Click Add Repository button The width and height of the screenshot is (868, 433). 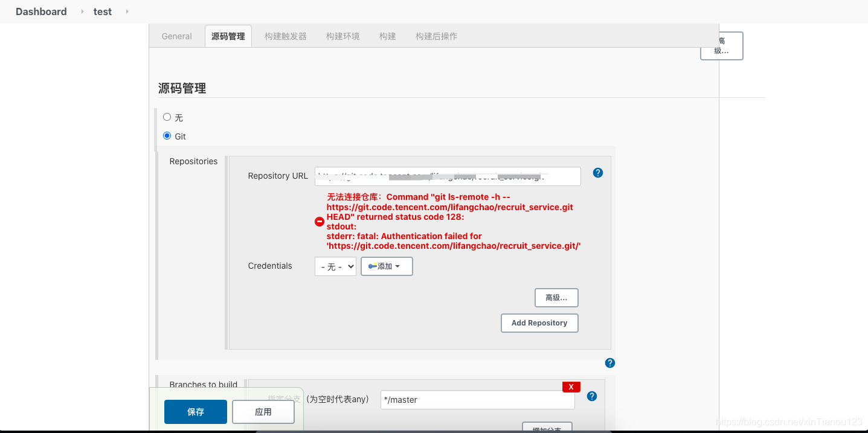[539, 323]
